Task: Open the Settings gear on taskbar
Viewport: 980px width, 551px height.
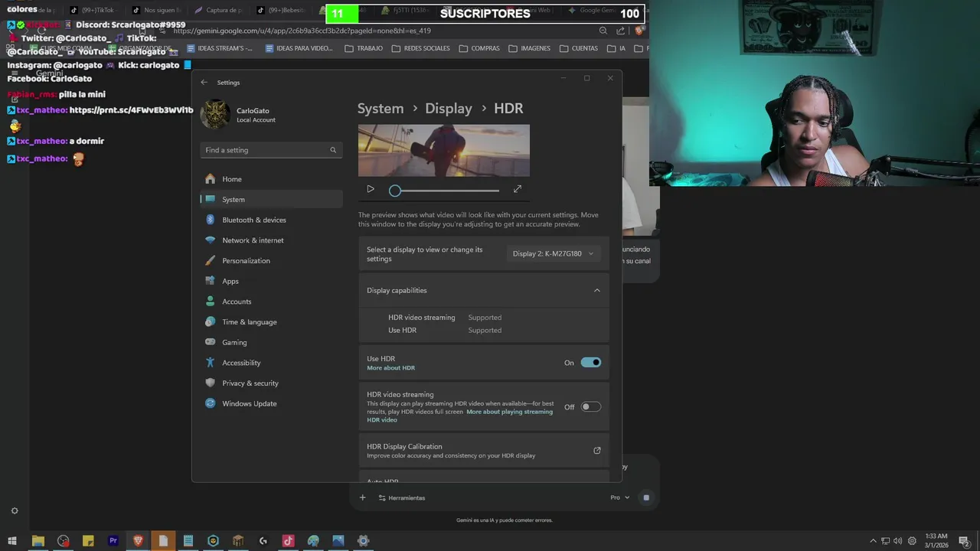Action: point(363,541)
